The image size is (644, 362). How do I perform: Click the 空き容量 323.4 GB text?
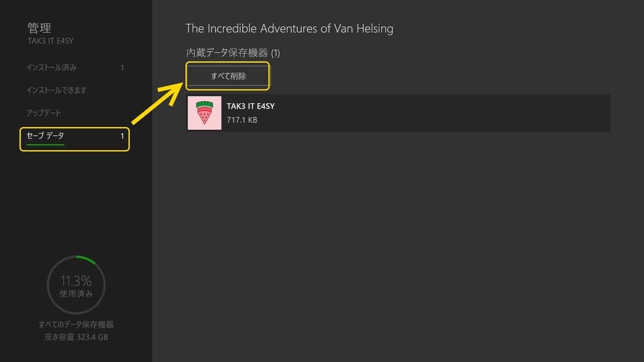[x=76, y=337]
